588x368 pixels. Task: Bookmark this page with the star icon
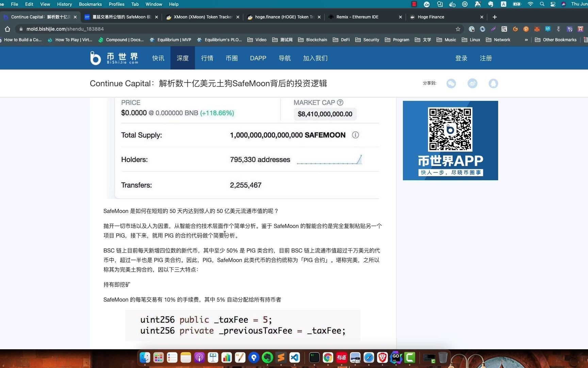tap(458, 29)
